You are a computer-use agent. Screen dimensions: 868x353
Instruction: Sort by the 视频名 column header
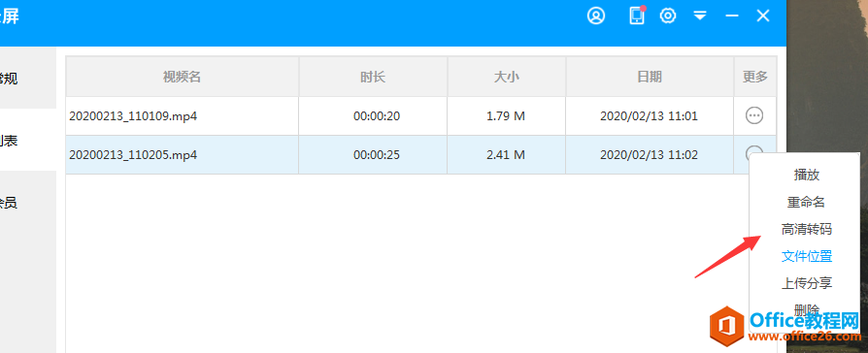(x=183, y=77)
